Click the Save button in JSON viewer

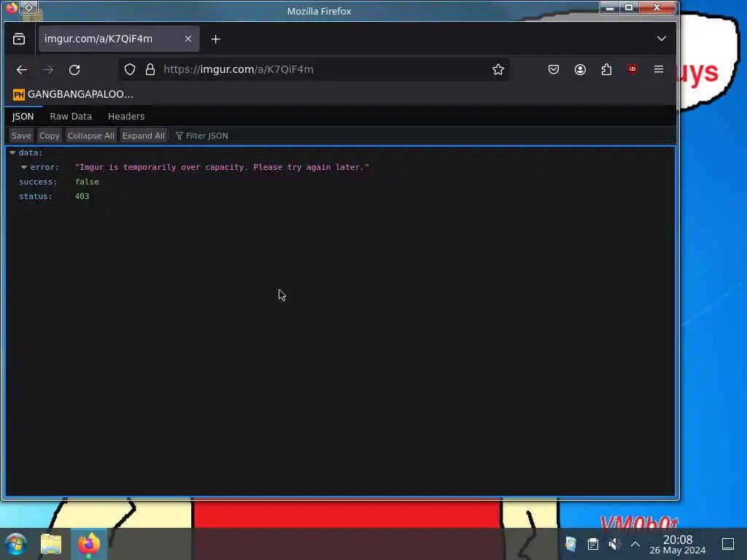point(21,136)
